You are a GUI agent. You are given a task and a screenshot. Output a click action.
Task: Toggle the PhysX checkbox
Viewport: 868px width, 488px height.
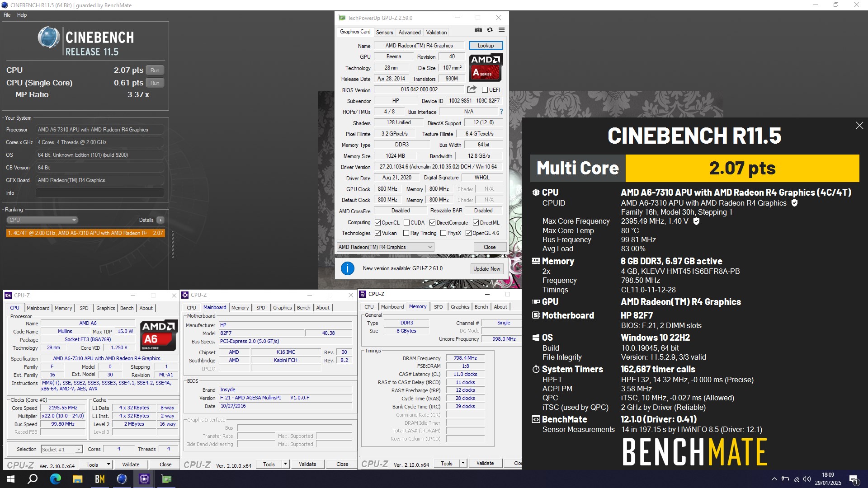tap(443, 233)
